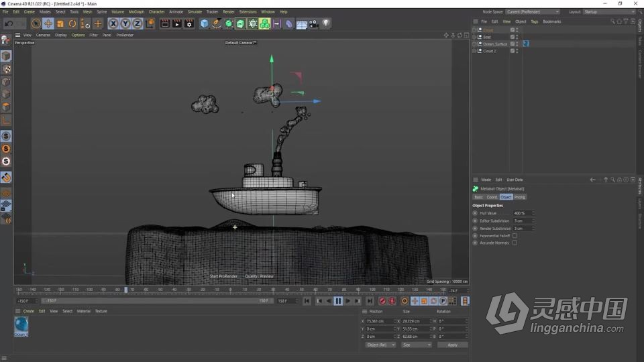
Task: Click the timeline preview range bar
Action: (156, 301)
